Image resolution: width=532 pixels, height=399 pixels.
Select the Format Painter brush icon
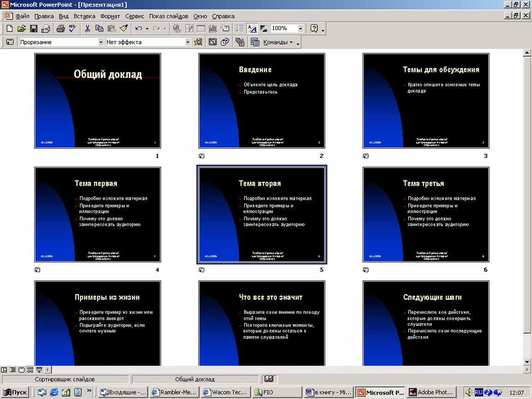point(123,29)
